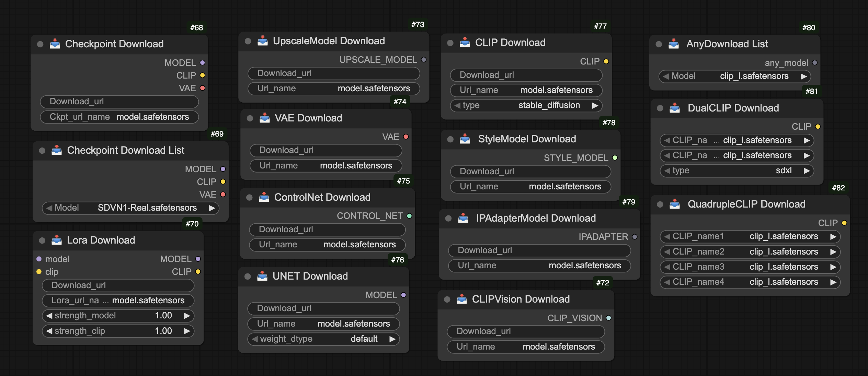Open the Model combo SDVN1-Real.safetensors
Screen dimensions: 868x376
(x=130, y=208)
